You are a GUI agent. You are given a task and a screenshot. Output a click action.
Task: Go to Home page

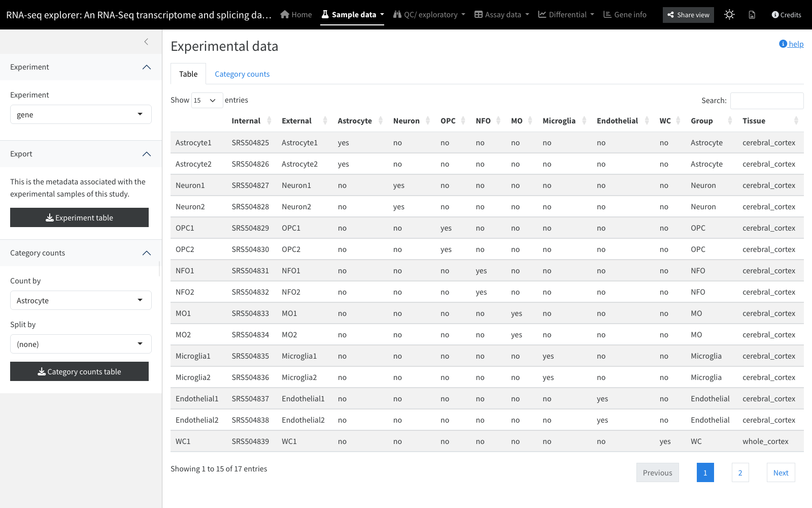pyautogui.click(x=296, y=15)
